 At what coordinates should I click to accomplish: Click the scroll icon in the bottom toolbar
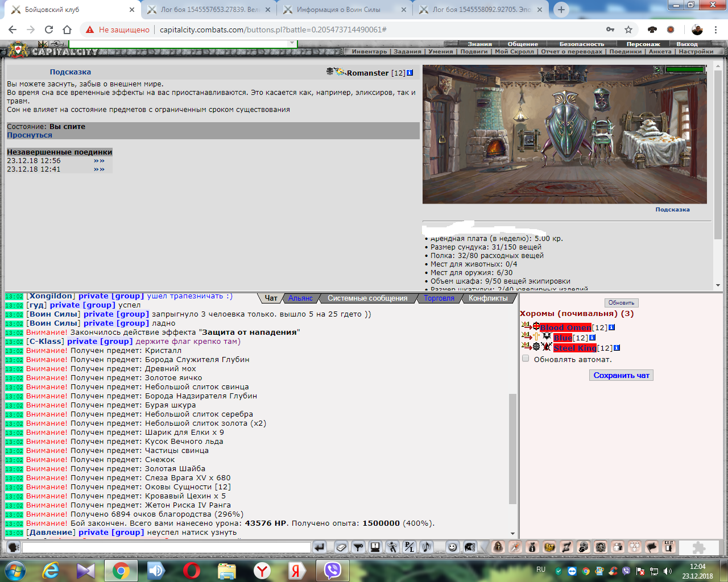coord(566,547)
